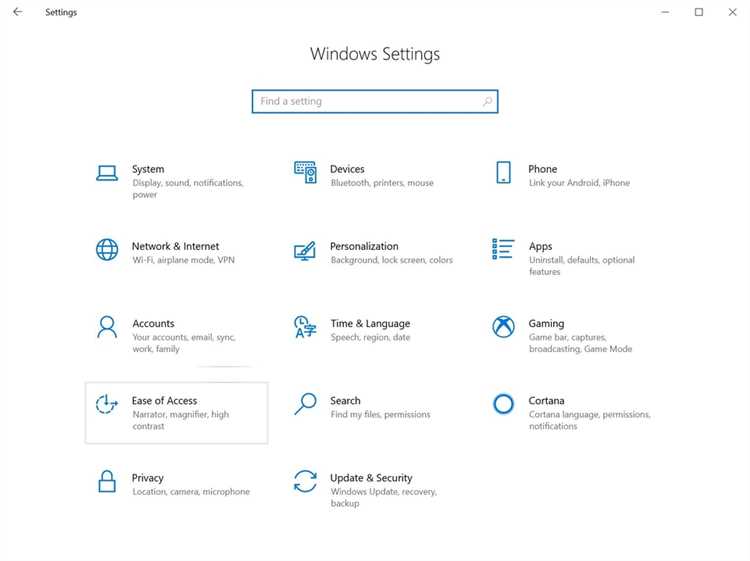Select the Phone icon
The height and width of the screenshot is (561, 750).
(504, 173)
